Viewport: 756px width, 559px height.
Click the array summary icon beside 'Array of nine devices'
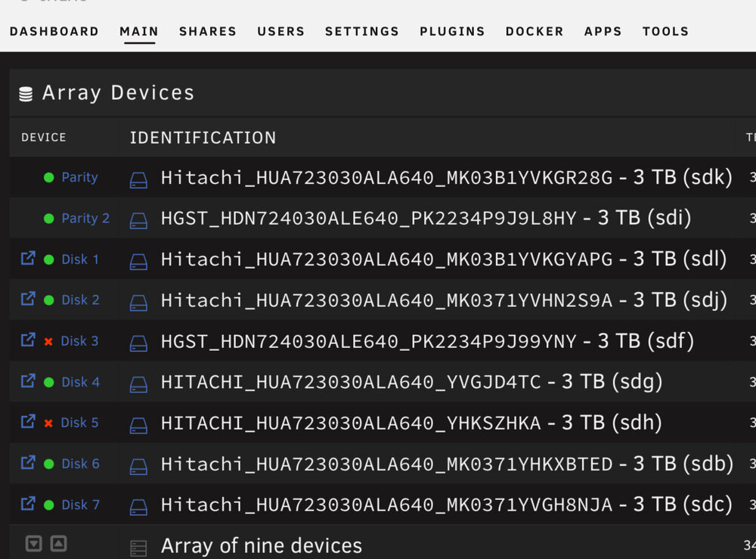click(x=138, y=548)
